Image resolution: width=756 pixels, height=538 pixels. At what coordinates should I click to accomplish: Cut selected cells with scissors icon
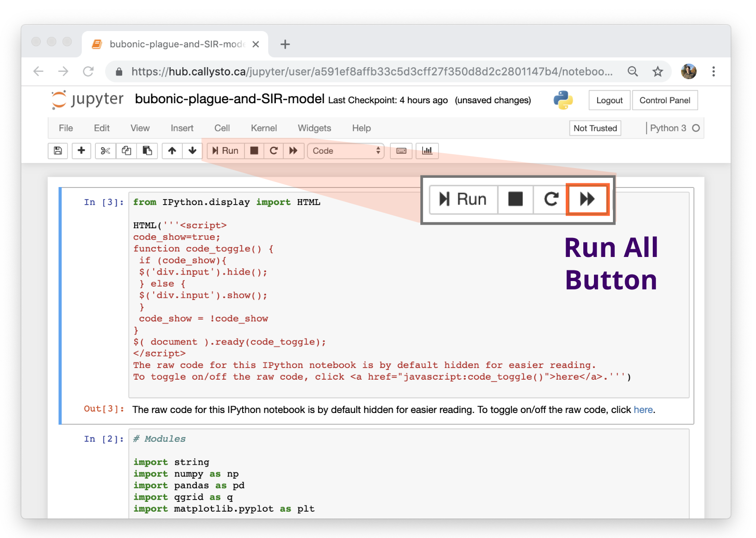(x=106, y=151)
